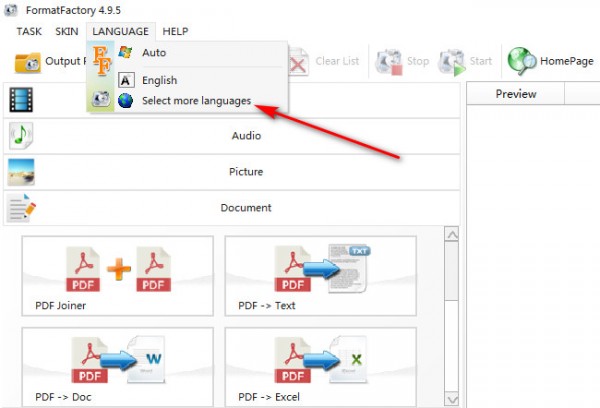Click the Document notepad icon

21,208
